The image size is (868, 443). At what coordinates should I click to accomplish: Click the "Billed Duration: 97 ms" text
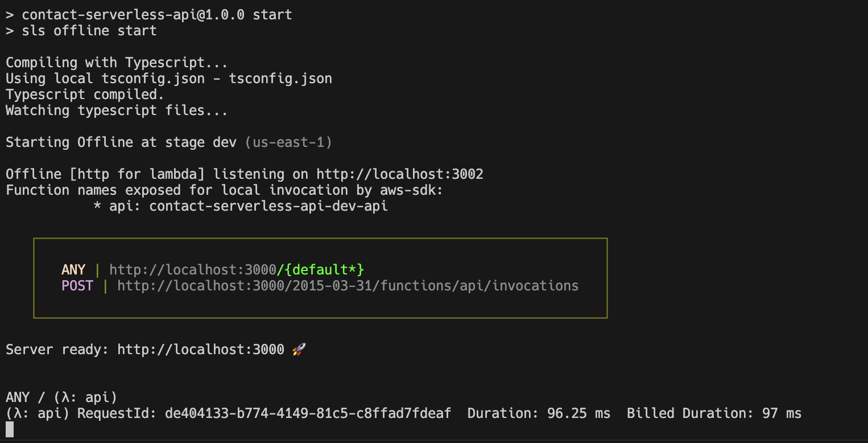point(714,413)
